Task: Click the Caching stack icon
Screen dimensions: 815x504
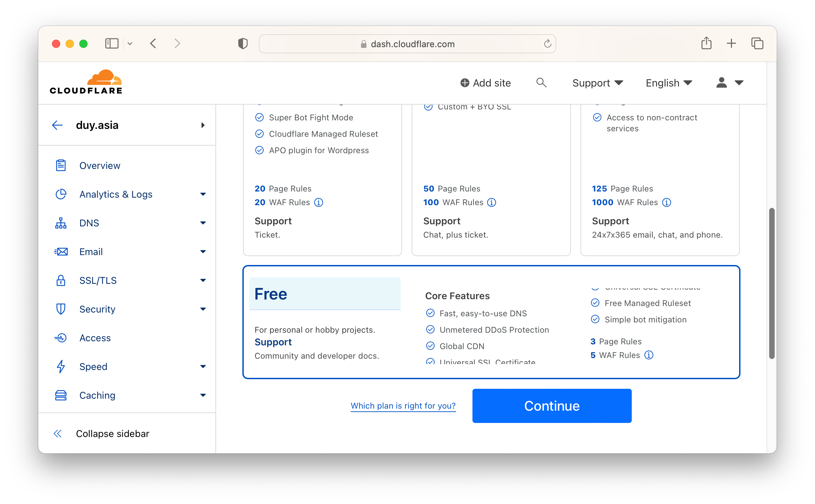Action: (x=61, y=395)
